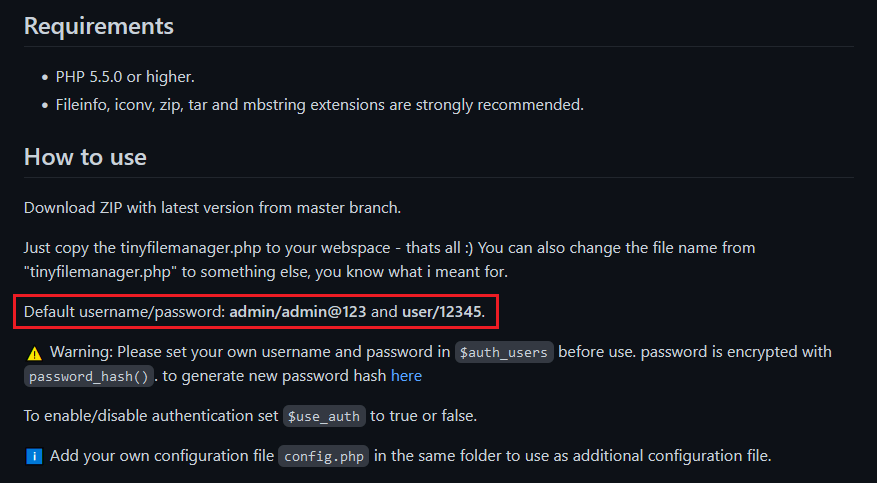This screenshot has height=483, width=877.
Task: Click the How to use heading
Action: tap(85, 157)
